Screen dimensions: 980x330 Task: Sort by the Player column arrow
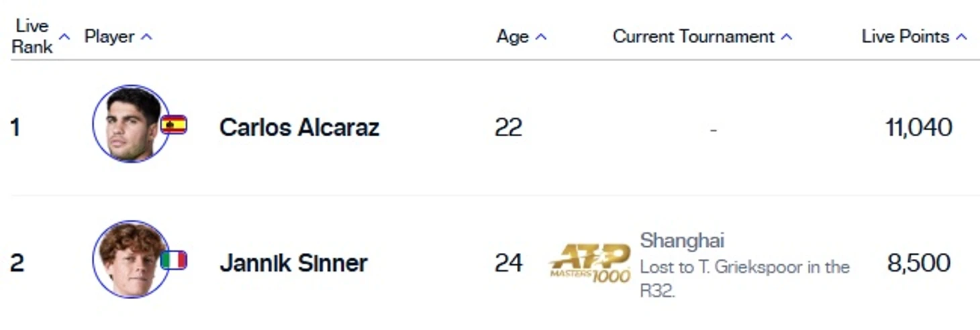(x=146, y=36)
